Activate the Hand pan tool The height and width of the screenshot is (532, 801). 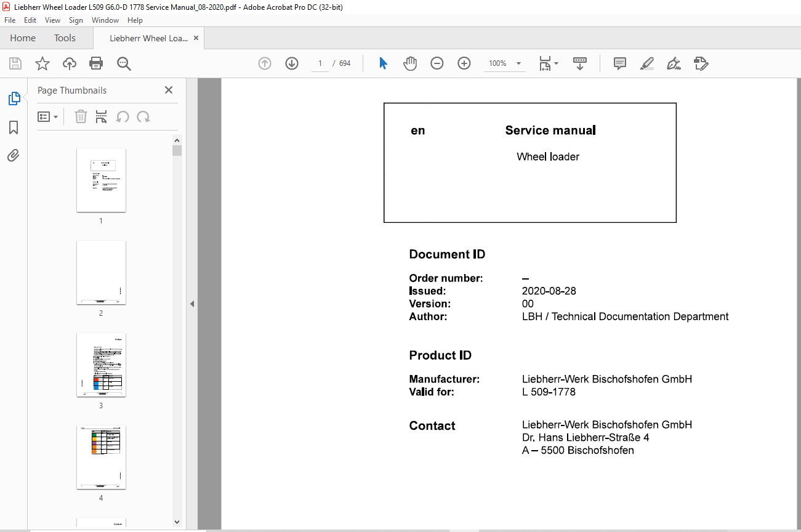tap(410, 63)
